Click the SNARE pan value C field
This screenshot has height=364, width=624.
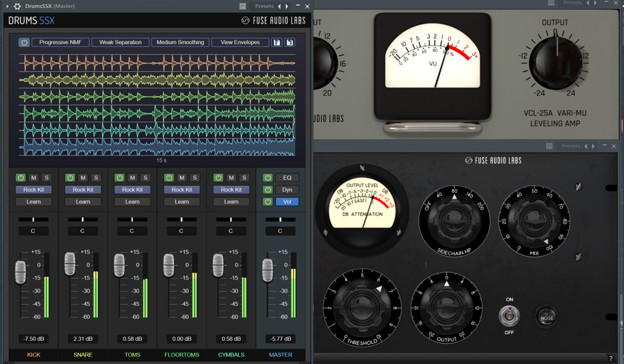pos(82,231)
